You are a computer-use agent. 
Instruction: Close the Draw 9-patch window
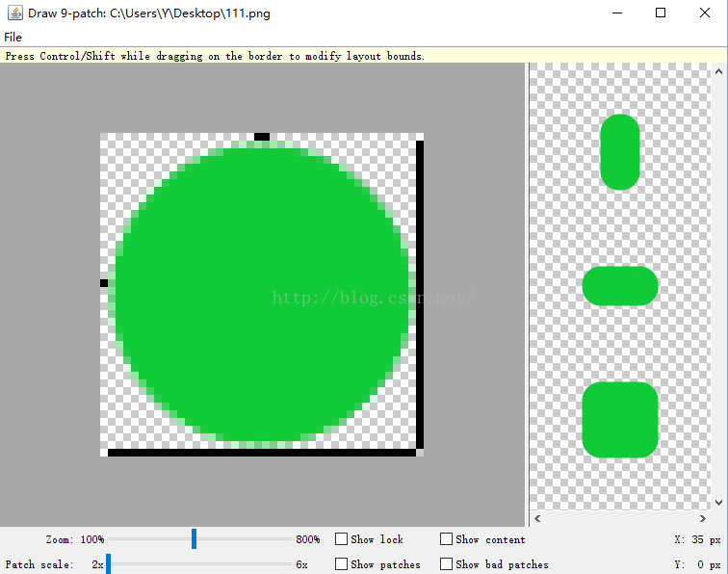[704, 13]
